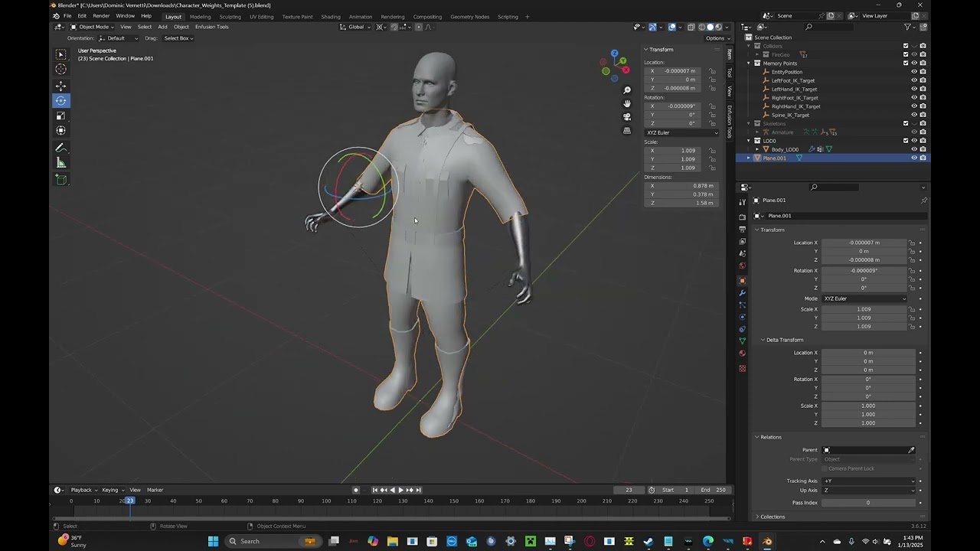Image resolution: width=980 pixels, height=551 pixels.
Task: Select the Select Box tool in viewport toolbar
Action: click(60, 54)
